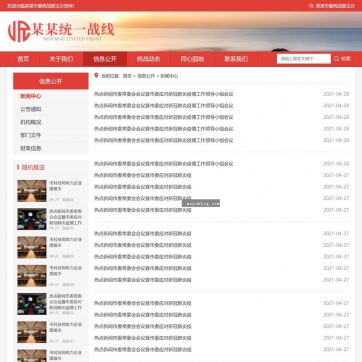This screenshot has height=362, width=362.
Task: Click first 市科技局助力企业渡难关 title in 随机推送
Action: tap(65, 186)
